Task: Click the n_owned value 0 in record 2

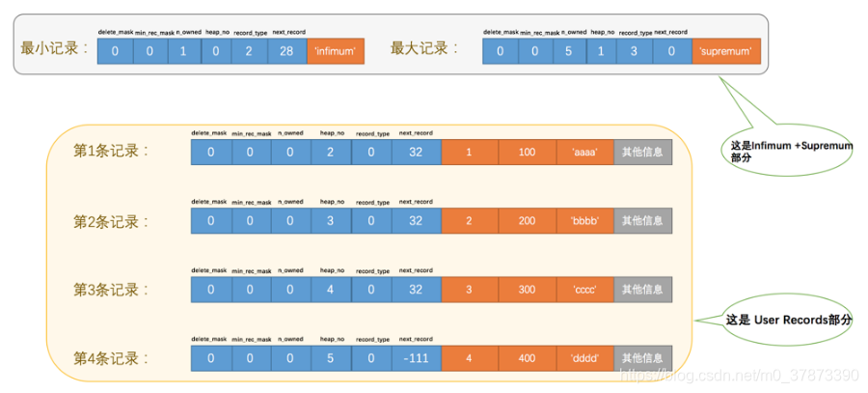Action: coord(290,220)
